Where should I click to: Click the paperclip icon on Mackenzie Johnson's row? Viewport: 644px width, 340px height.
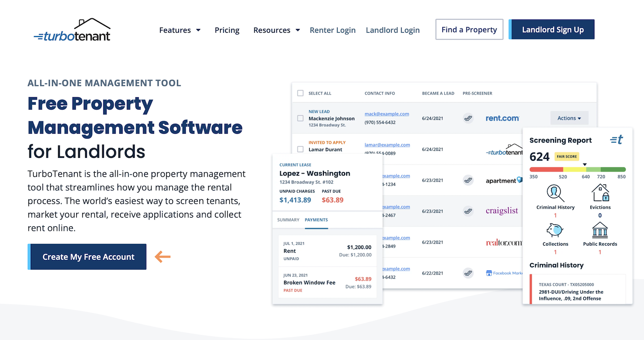(x=468, y=118)
